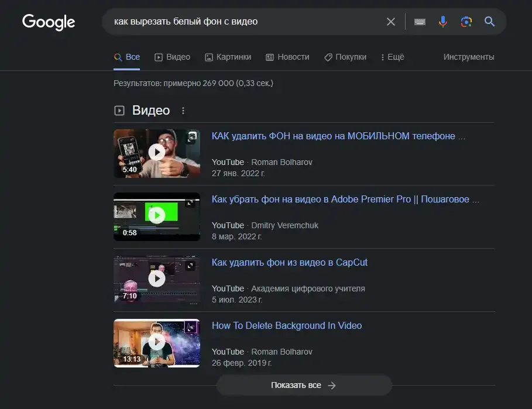532x409 pixels.
Task: Open the Ещё more menu
Action: coord(393,57)
